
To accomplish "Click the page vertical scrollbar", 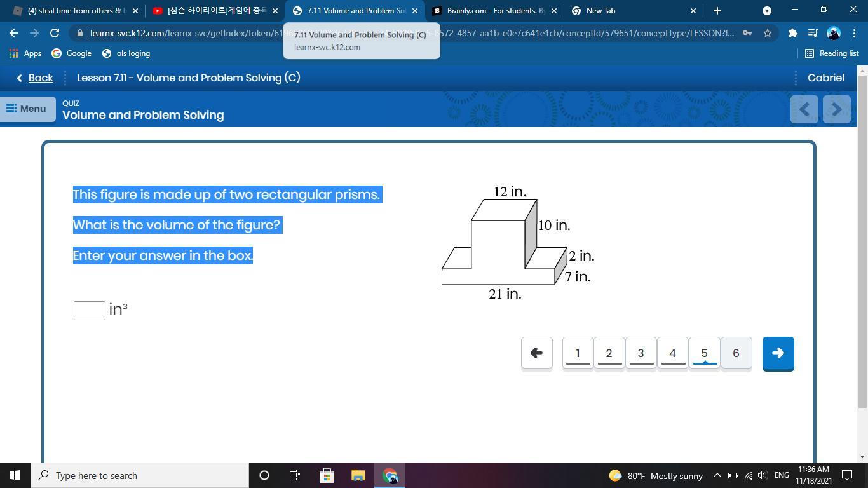I will pyautogui.click(x=862, y=241).
